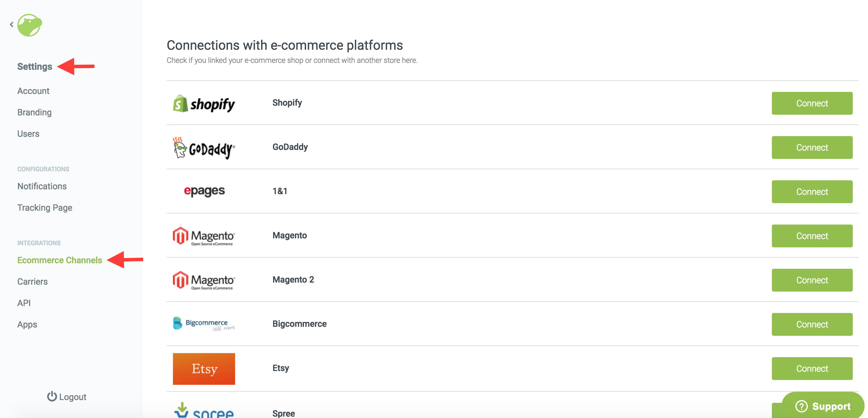Click the green animal logo
The image size is (868, 418).
coord(30,25)
